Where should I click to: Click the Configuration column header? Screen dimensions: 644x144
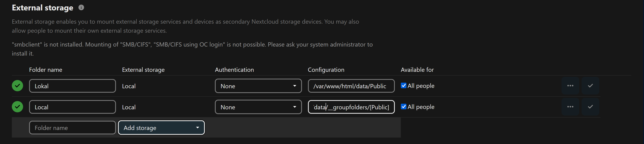coord(326,70)
